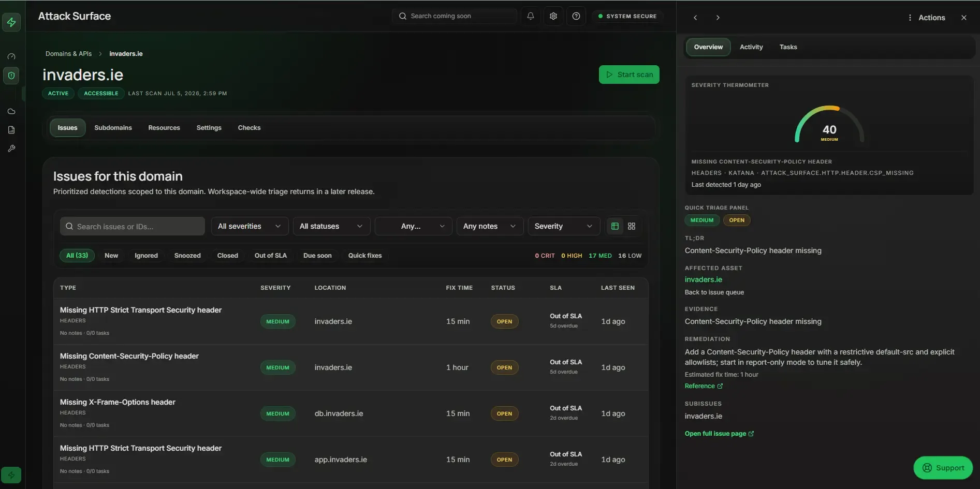Toggle the New filter chip
Viewport: 980px width, 489px height.
point(111,256)
